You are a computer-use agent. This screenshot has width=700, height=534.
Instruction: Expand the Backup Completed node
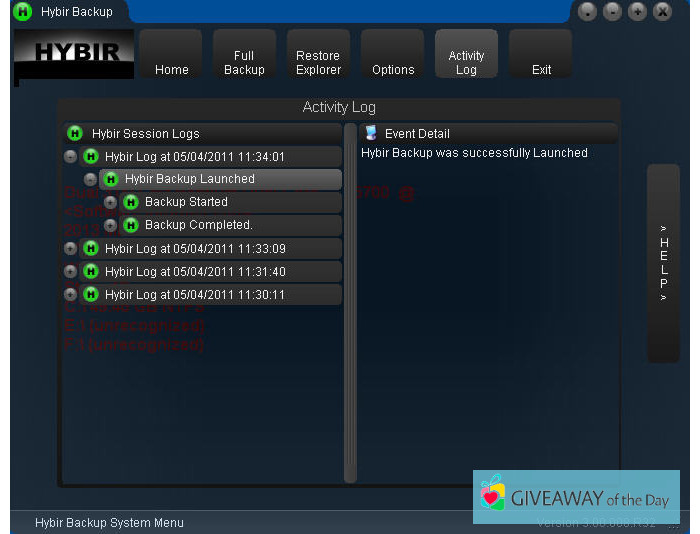(x=110, y=225)
